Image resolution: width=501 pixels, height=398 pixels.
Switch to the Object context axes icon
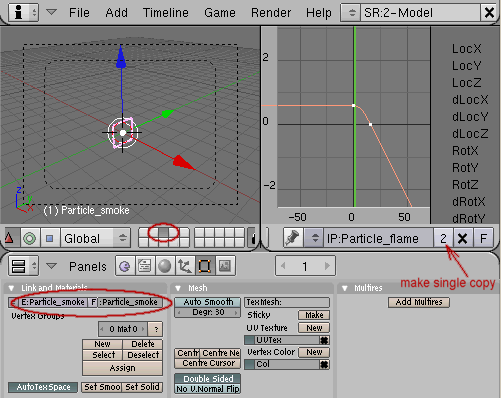pyautogui.click(x=185, y=266)
